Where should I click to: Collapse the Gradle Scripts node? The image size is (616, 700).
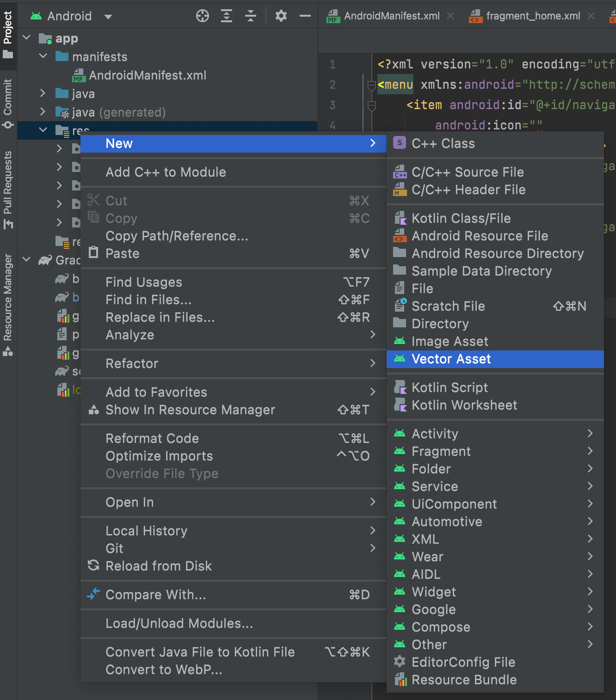coord(26,259)
